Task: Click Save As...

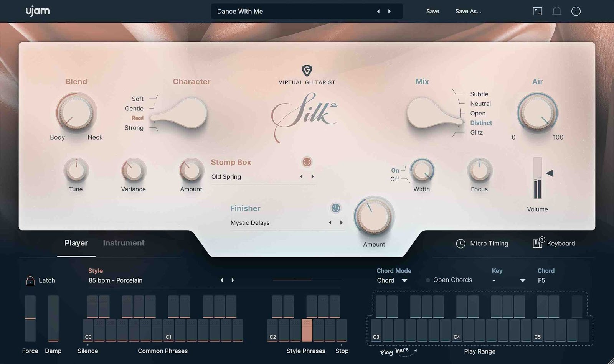Action: (x=468, y=11)
